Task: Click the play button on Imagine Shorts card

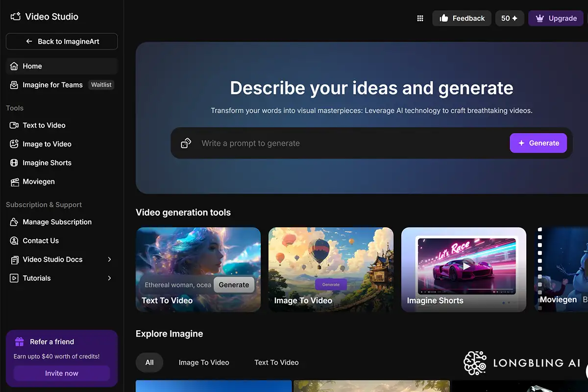Action: point(466,266)
